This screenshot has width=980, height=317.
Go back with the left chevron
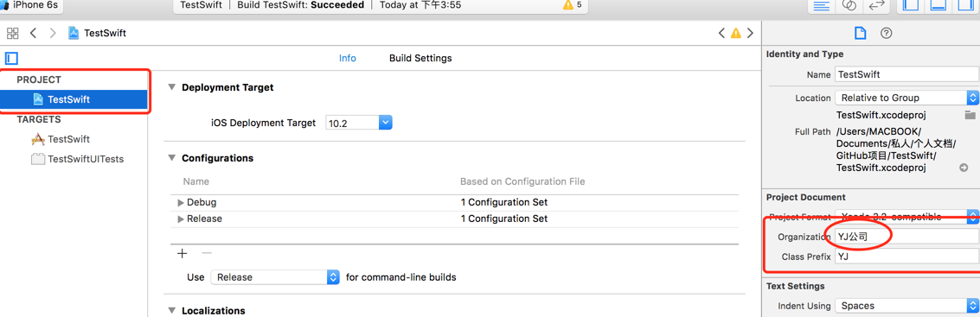point(33,33)
